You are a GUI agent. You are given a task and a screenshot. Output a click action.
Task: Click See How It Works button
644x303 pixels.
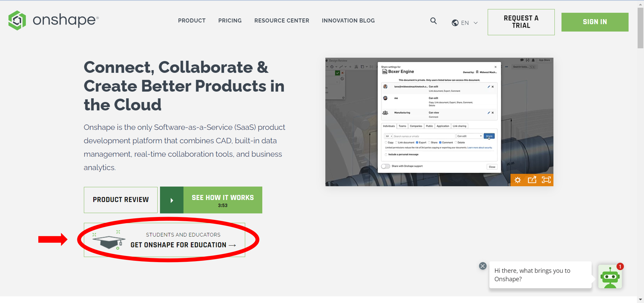coord(211,200)
